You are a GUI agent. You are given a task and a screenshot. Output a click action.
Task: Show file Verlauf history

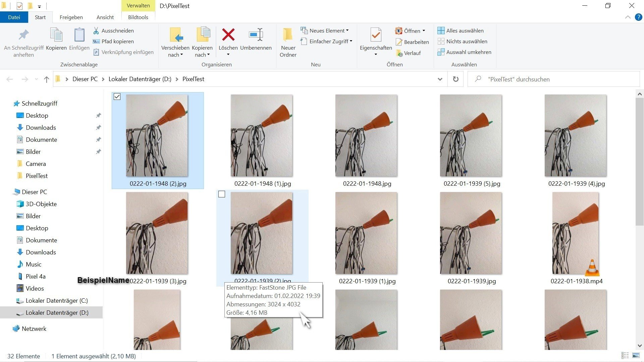(x=408, y=53)
